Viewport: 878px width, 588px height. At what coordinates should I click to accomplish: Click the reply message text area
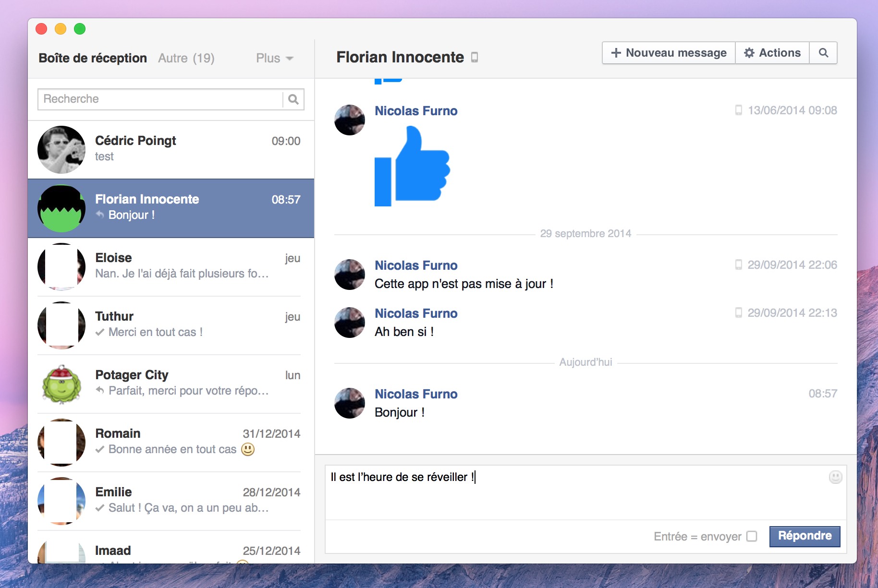pos(585,492)
